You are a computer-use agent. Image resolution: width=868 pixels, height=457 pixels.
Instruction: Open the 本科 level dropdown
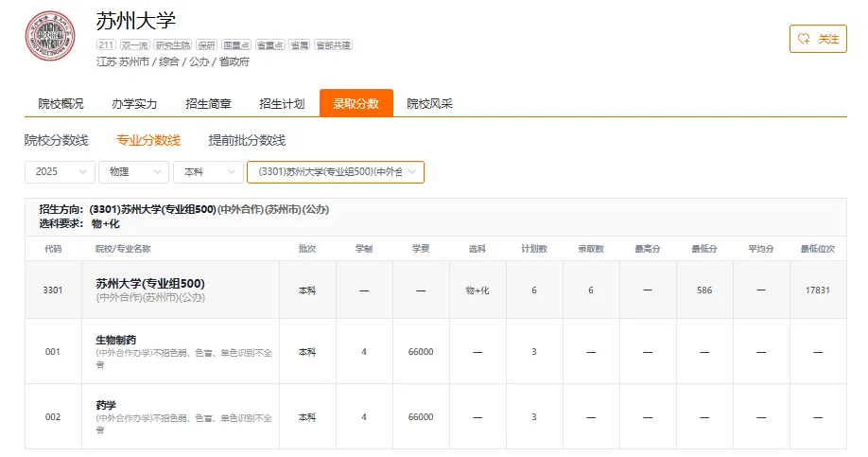click(x=208, y=171)
